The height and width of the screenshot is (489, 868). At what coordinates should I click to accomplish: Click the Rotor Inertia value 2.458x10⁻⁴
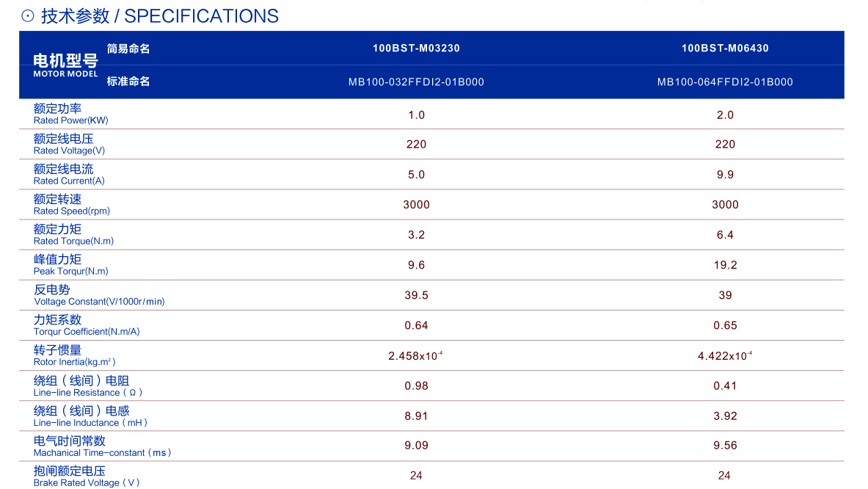pos(415,356)
